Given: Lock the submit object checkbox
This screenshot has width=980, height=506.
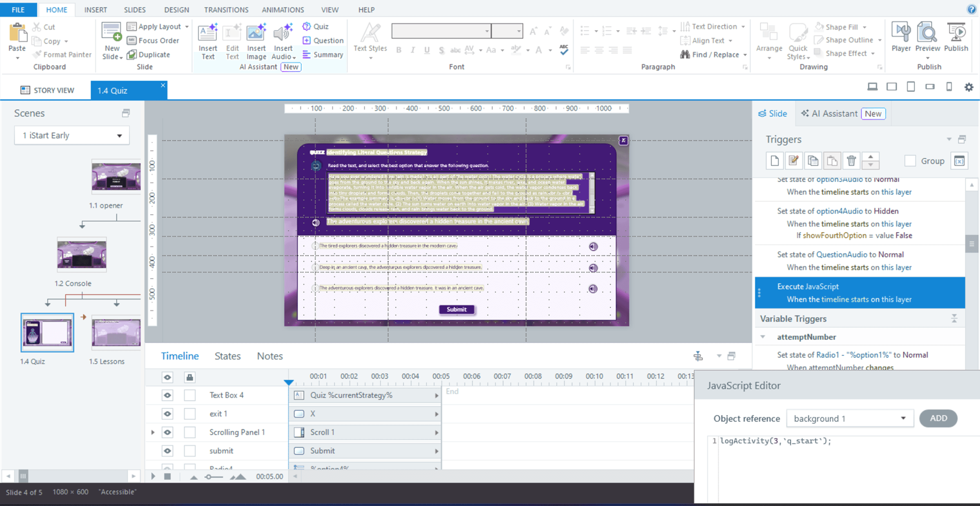Looking at the screenshot, I should click(189, 451).
